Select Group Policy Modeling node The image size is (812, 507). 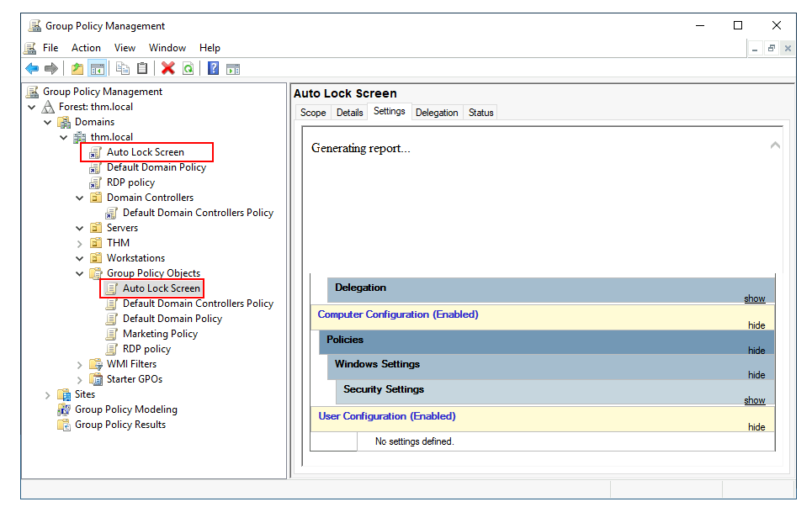(x=125, y=409)
